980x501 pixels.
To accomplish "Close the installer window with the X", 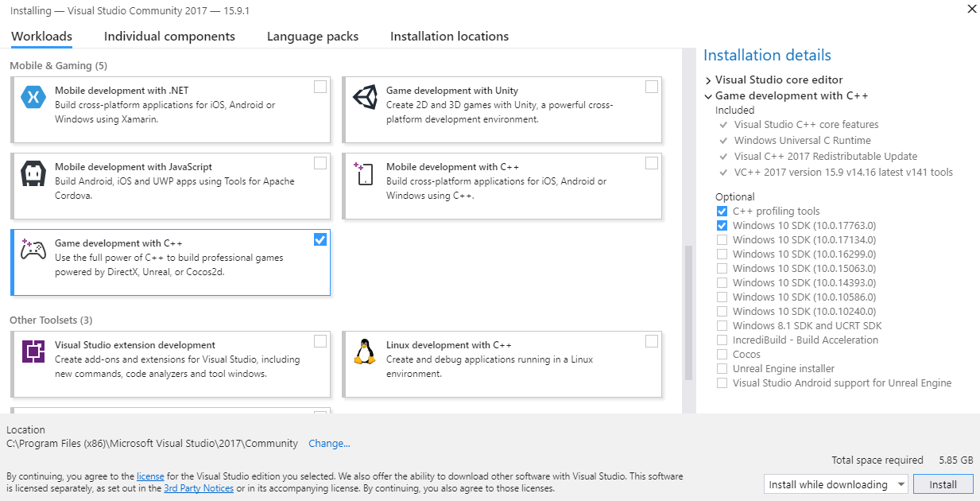I will pyautogui.click(x=971, y=9).
